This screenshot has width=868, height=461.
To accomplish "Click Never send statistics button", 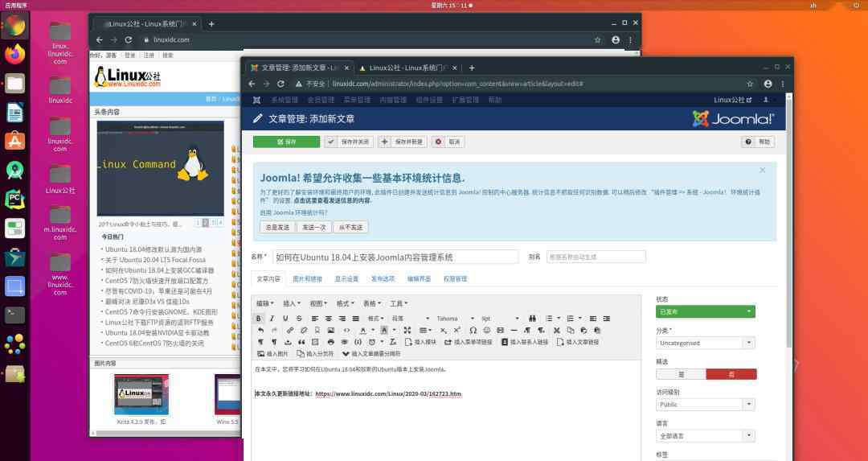I will coord(350,227).
